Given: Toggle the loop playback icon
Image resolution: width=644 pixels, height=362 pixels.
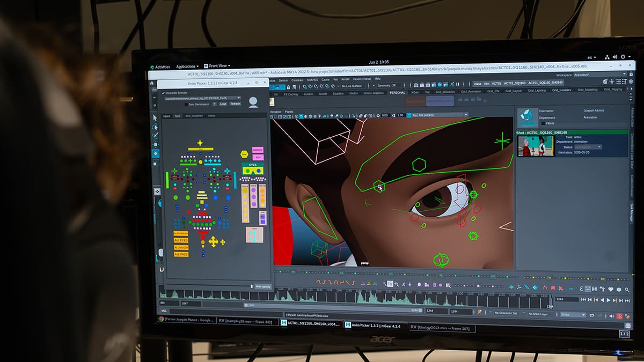Looking at the screenshot, I should [592, 315].
